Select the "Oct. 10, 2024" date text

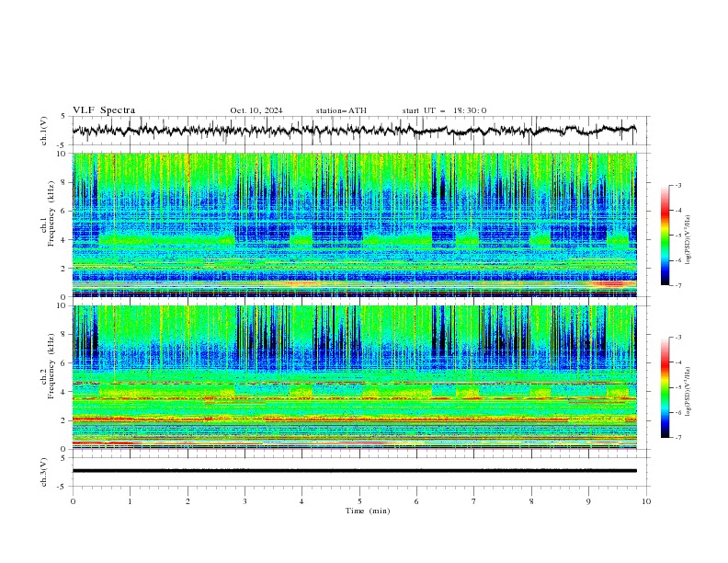point(256,110)
